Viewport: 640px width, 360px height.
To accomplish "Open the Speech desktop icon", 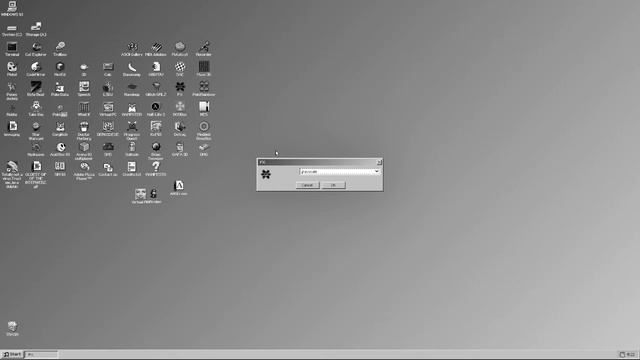I will click(84, 89).
